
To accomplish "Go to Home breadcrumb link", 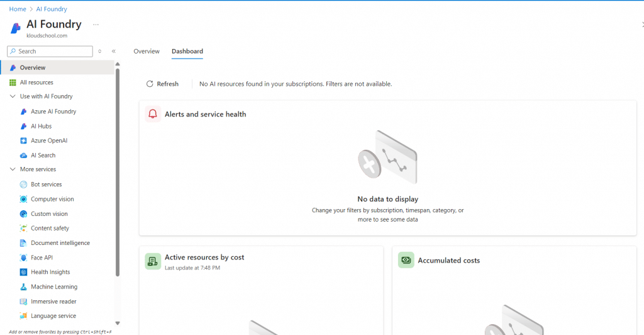I will [x=18, y=9].
